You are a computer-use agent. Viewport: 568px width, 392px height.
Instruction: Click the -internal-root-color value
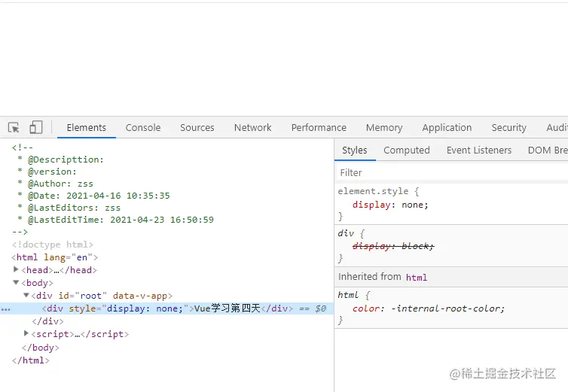coord(446,308)
